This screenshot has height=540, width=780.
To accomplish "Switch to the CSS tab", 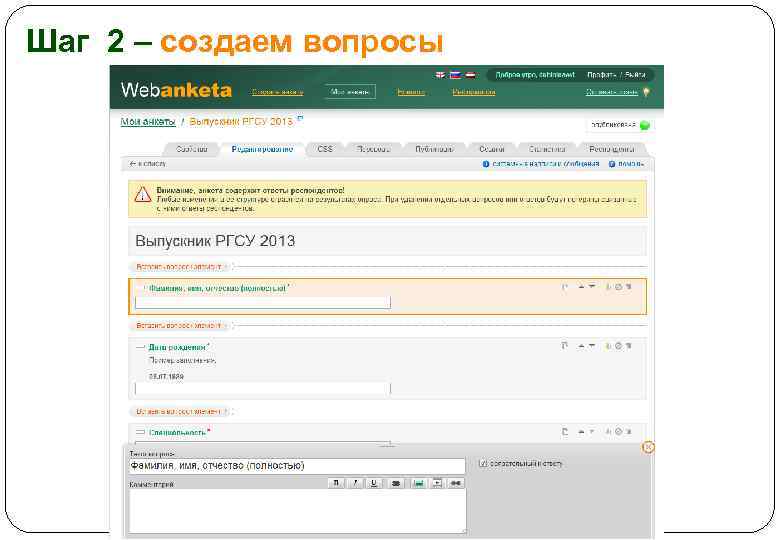I will (325, 149).
